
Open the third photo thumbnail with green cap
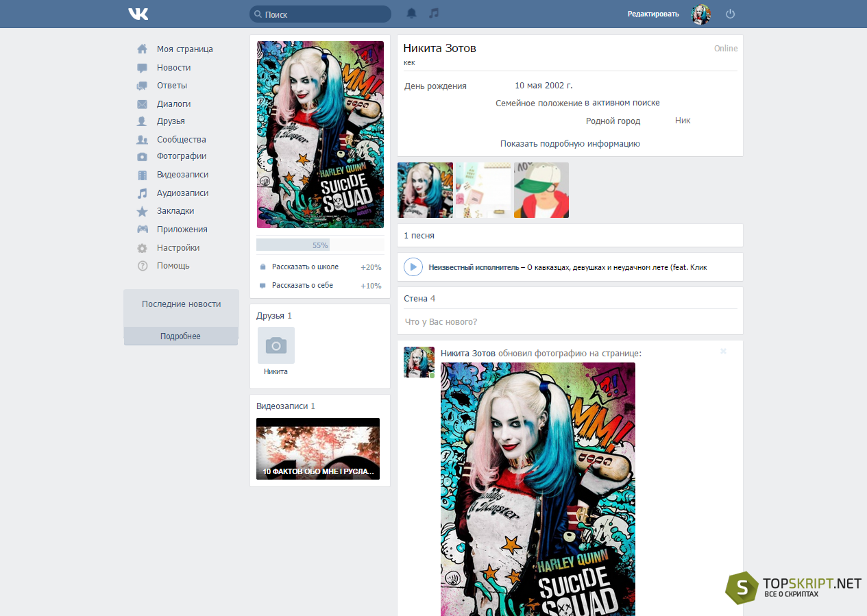tap(541, 190)
